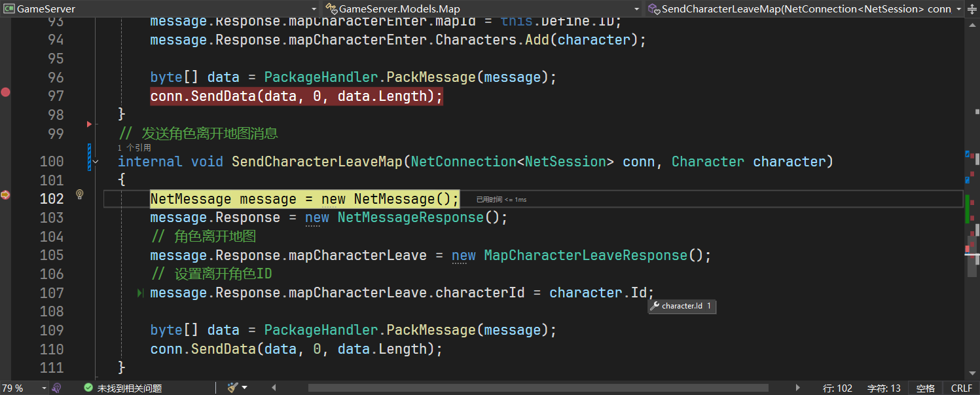Screen dimensions: 980x395
Task: Click the pin icon in the character.Id data tip
Action: 655,306
